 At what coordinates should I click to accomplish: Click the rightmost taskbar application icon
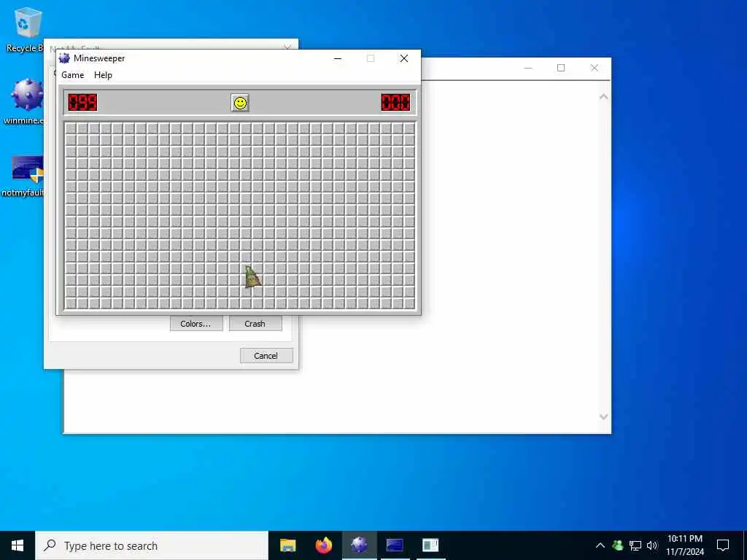[x=430, y=545]
